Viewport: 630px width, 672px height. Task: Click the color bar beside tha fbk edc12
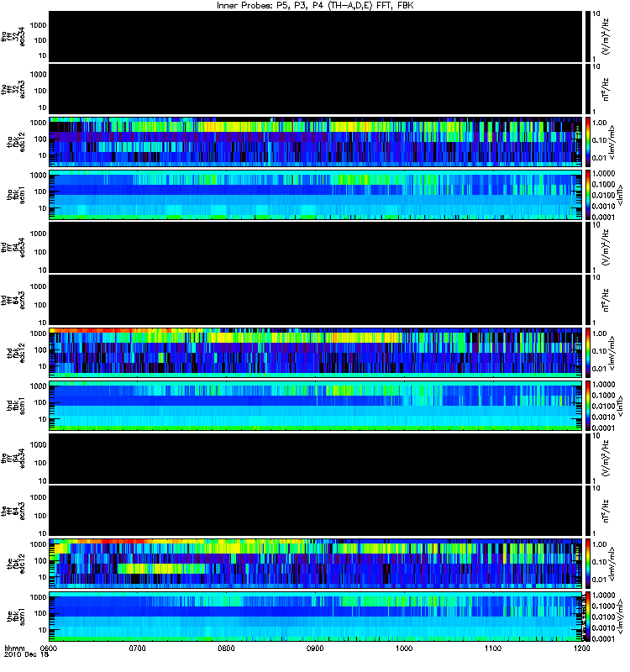(x=587, y=141)
